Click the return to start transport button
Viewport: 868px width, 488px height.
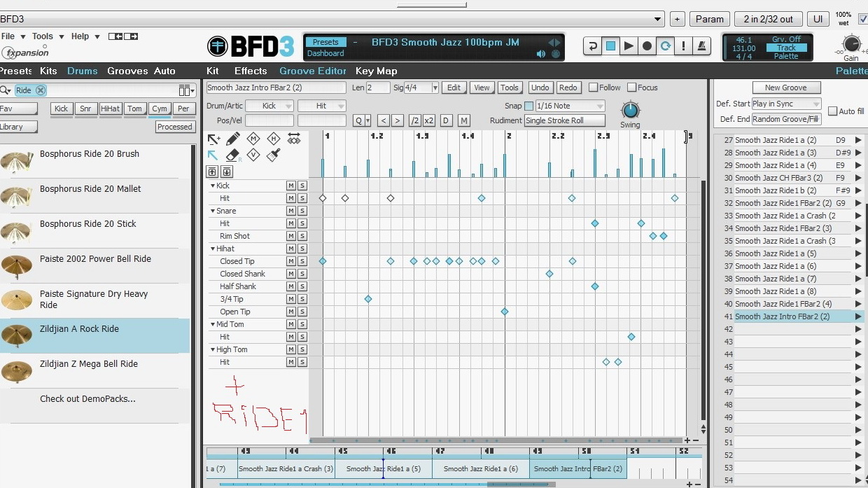(592, 46)
